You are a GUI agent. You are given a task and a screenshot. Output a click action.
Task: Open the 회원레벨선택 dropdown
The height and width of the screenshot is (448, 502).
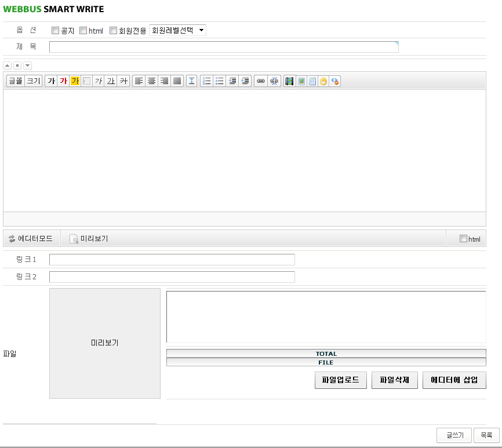[x=177, y=30]
